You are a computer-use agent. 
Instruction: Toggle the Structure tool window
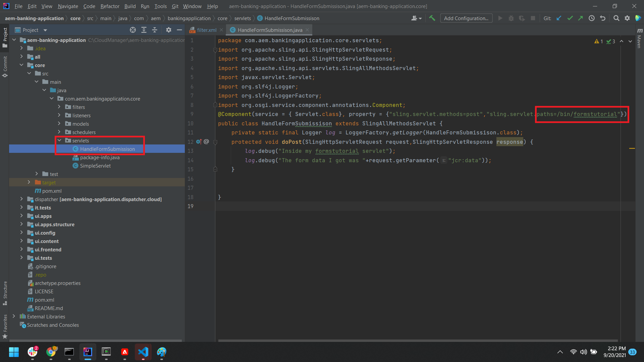[x=5, y=292]
